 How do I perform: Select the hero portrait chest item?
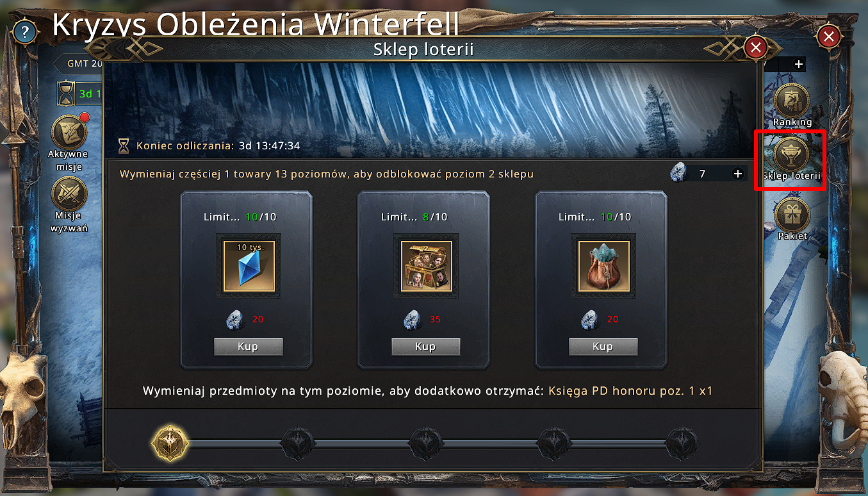click(x=425, y=266)
